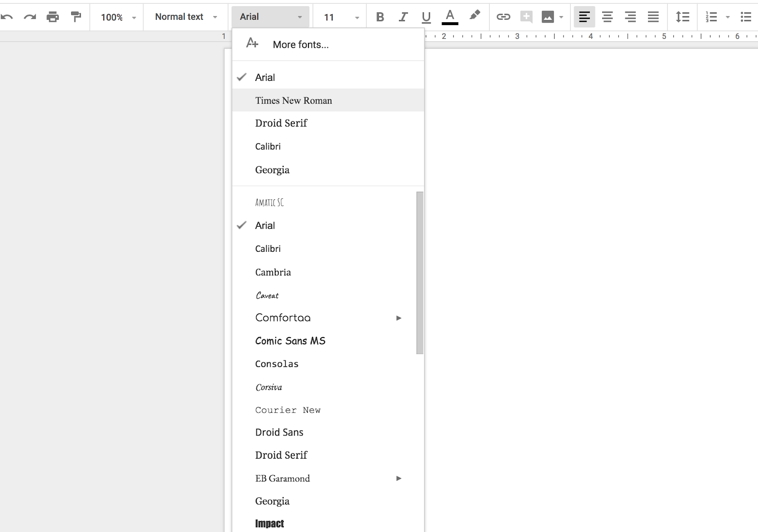The image size is (758, 532).
Task: Select Comic Sans MS font
Action: (290, 341)
